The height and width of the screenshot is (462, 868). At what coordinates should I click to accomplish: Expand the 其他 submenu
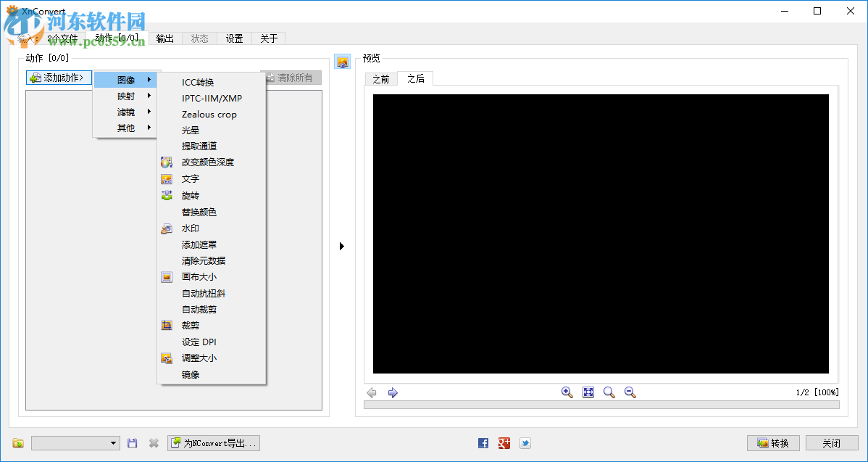[x=126, y=127]
